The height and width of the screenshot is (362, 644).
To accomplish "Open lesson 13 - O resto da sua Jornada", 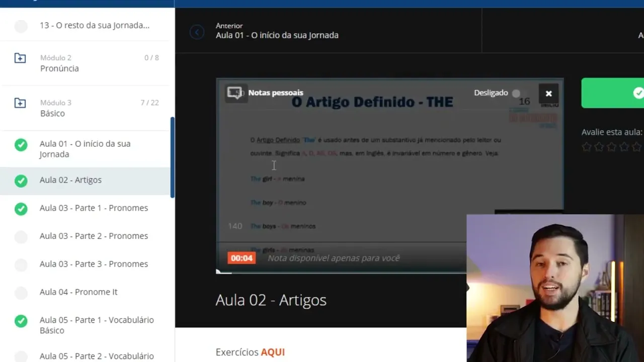I will (x=95, y=25).
